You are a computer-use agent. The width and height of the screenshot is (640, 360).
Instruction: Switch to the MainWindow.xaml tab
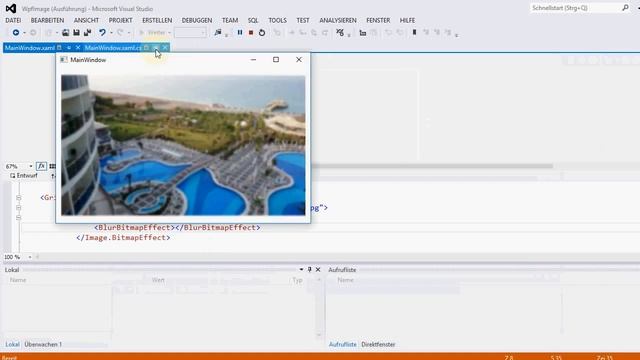click(x=30, y=48)
